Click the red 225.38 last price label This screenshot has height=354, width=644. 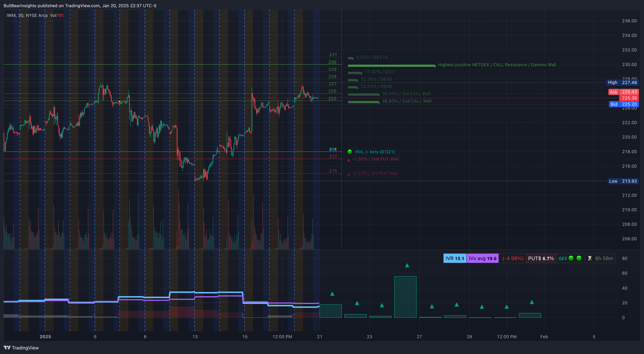pos(629,98)
